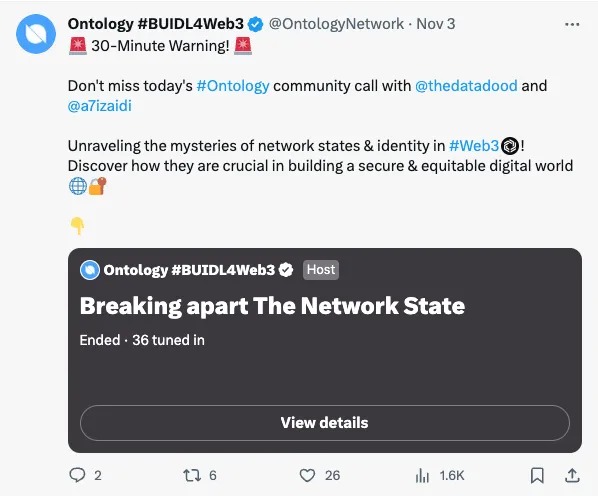Open the @thedatadood mention
The image size is (598, 496).
[x=466, y=85]
